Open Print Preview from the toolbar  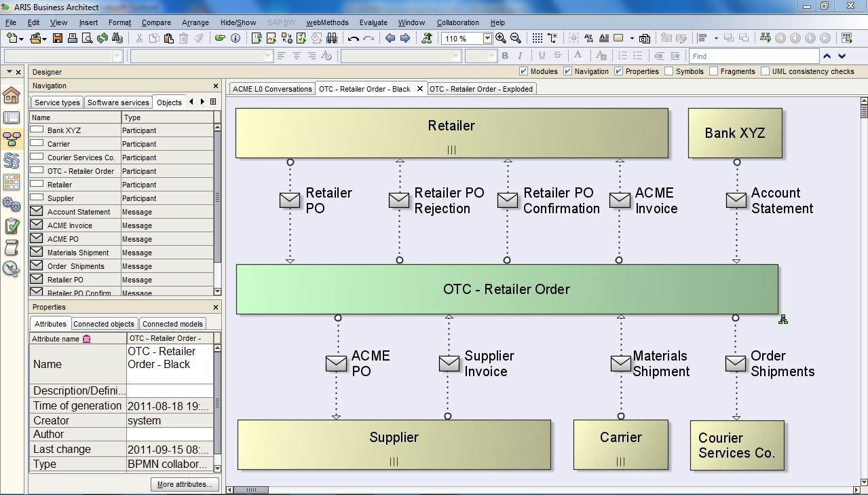(x=87, y=39)
